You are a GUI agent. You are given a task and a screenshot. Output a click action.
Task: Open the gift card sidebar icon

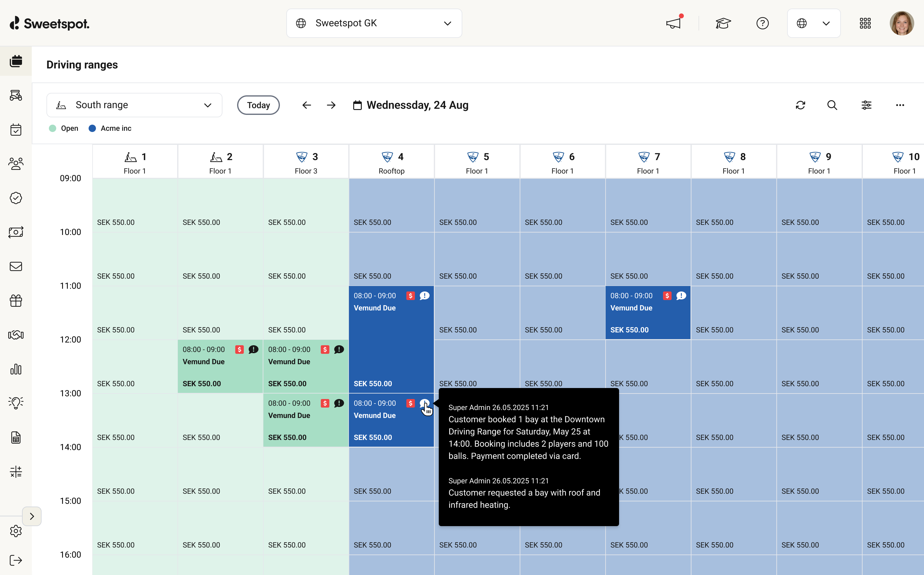click(x=16, y=301)
